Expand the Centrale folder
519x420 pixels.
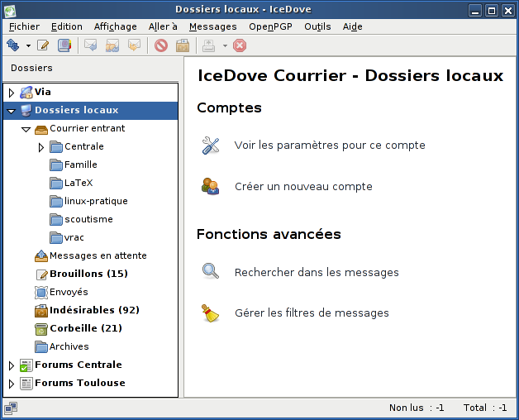tap(41, 147)
